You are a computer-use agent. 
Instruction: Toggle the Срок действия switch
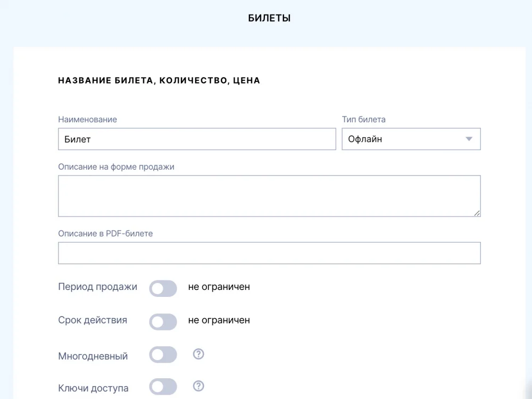pos(163,322)
